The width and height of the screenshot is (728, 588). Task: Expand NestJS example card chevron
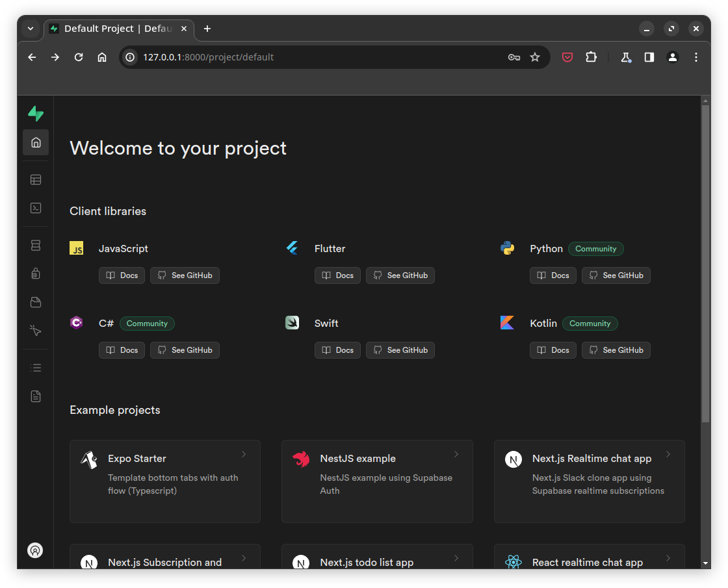pyautogui.click(x=456, y=454)
